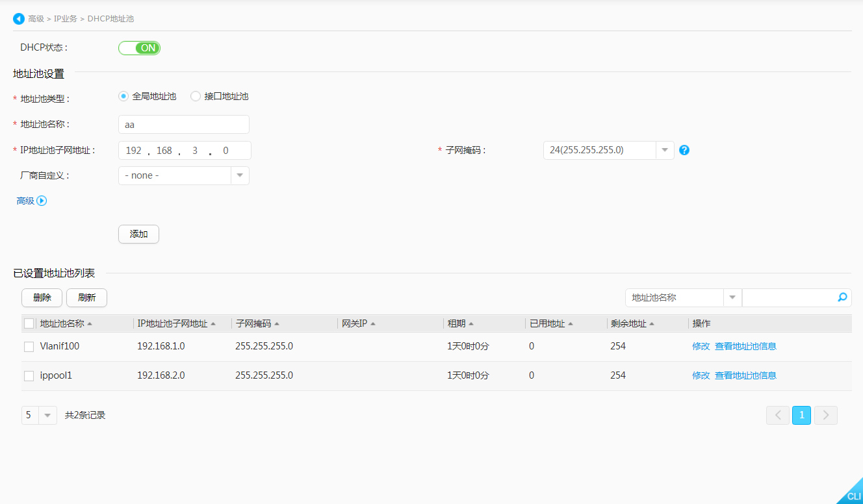Image resolution: width=863 pixels, height=504 pixels.
Task: Open the help icon beside 子网掩码
Action: click(x=684, y=150)
